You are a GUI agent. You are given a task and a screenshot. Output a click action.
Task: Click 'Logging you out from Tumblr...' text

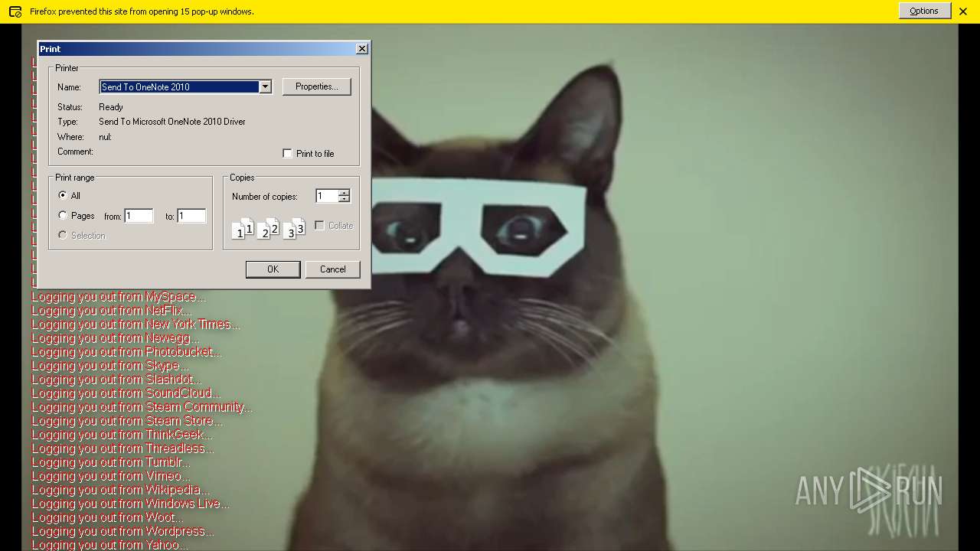[111, 462]
